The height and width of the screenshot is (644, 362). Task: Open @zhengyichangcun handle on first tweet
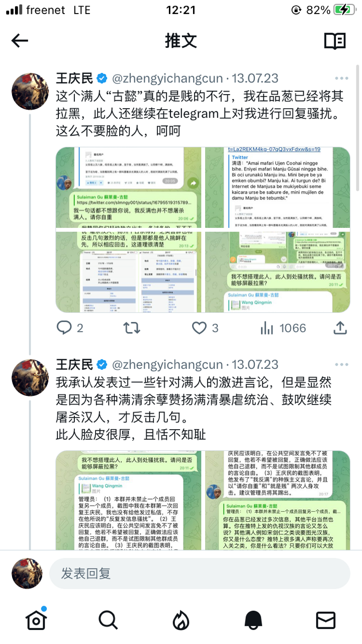pyautogui.click(x=167, y=78)
